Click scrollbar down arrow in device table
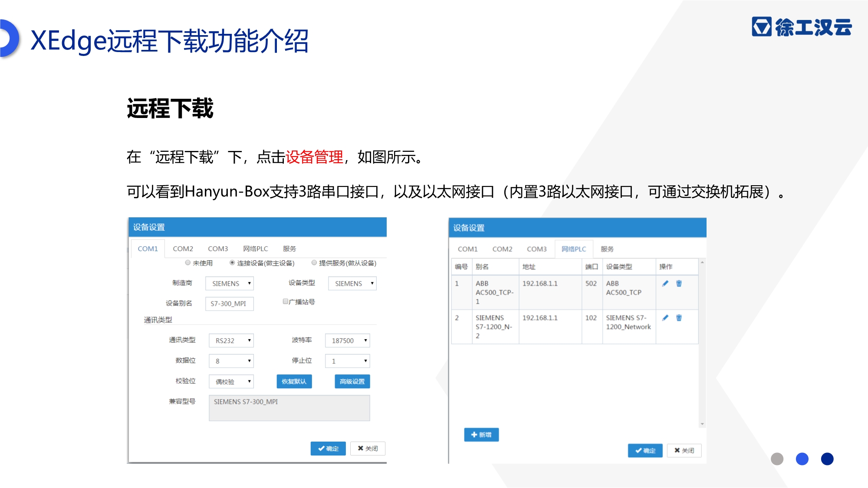The width and height of the screenshot is (868, 488). pyautogui.click(x=702, y=424)
